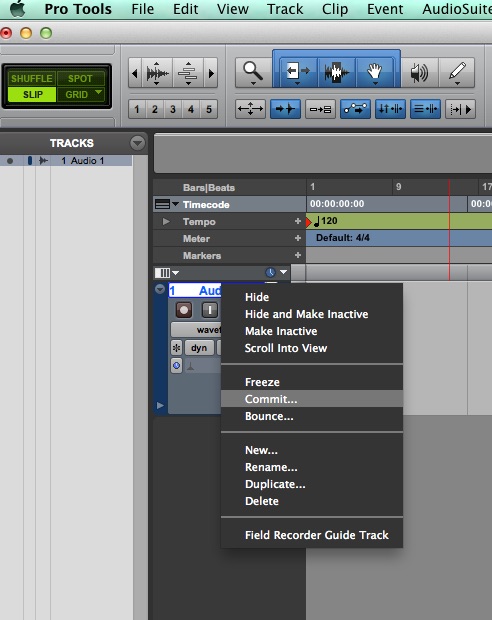Toggle Zoom Toggle button
Image resolution: width=492 pixels, height=620 pixels.
(250, 109)
